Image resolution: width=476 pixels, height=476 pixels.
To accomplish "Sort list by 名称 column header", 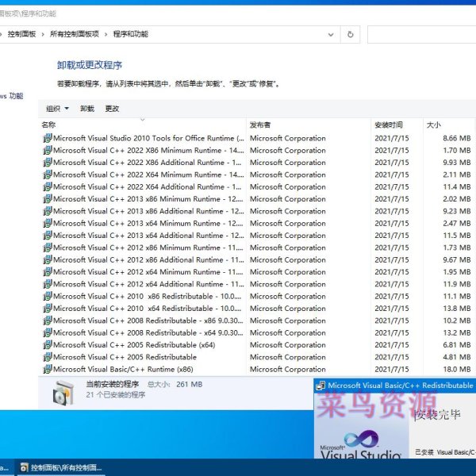I will pyautogui.click(x=143, y=125).
